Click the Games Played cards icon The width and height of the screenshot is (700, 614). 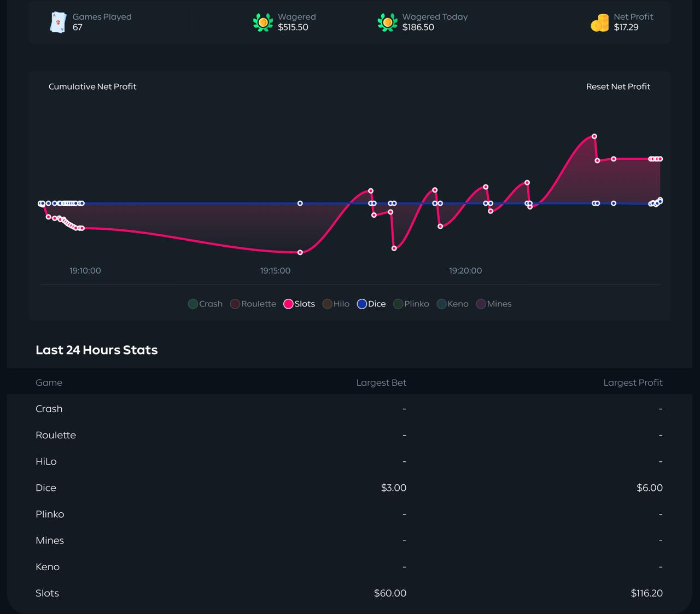pyautogui.click(x=58, y=22)
